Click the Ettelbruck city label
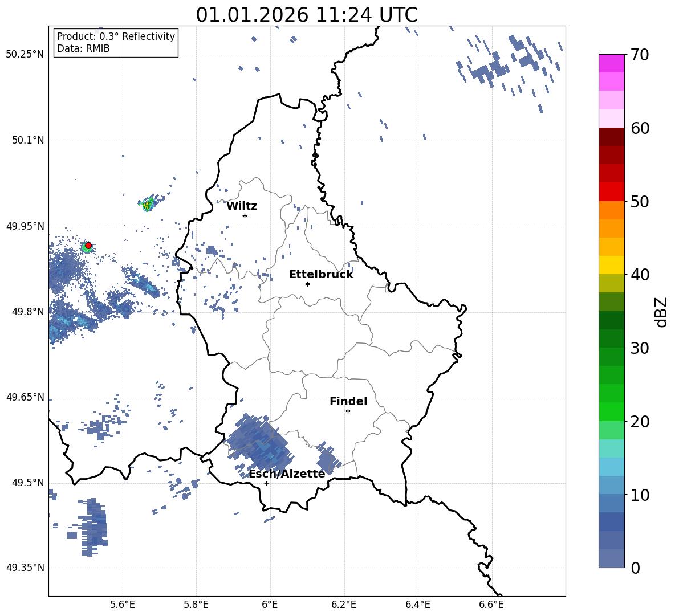Viewport: 675px width, 616px height. coord(321,274)
